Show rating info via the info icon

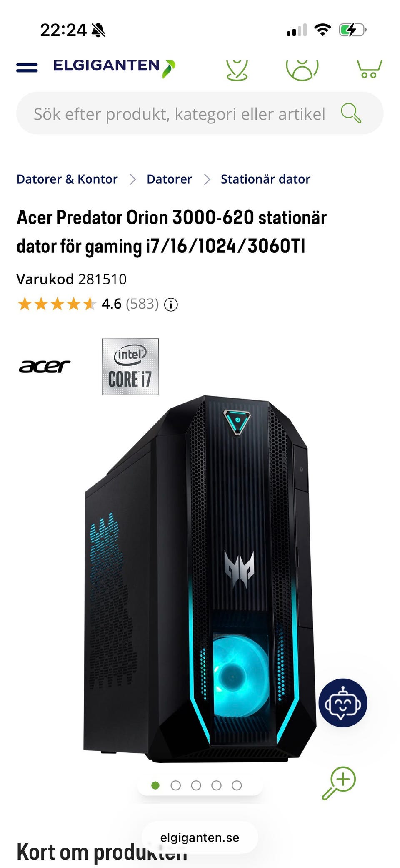coord(171,304)
